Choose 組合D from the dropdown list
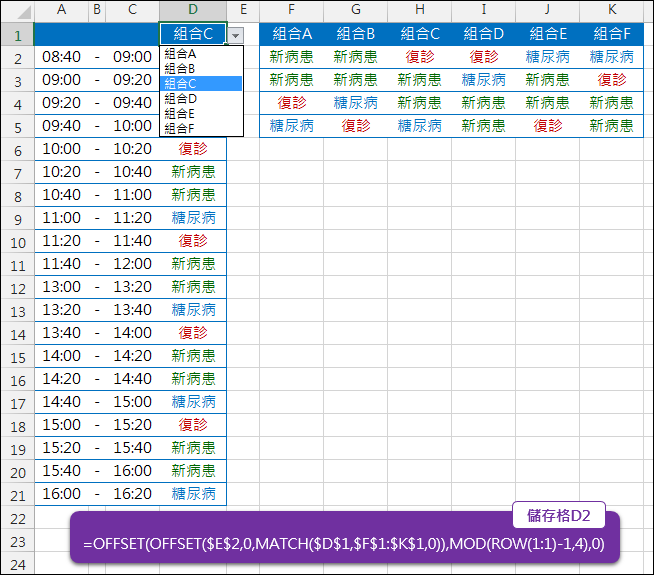 pyautogui.click(x=201, y=98)
